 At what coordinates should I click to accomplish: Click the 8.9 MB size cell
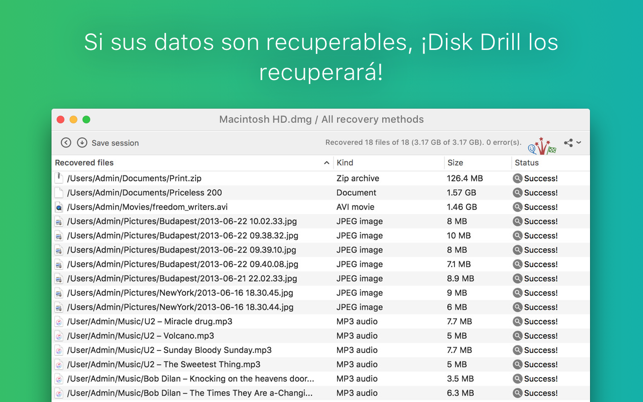coord(461,279)
